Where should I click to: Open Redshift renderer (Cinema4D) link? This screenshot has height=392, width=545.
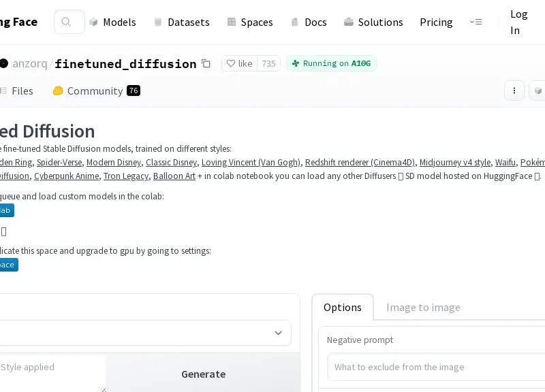(x=360, y=162)
